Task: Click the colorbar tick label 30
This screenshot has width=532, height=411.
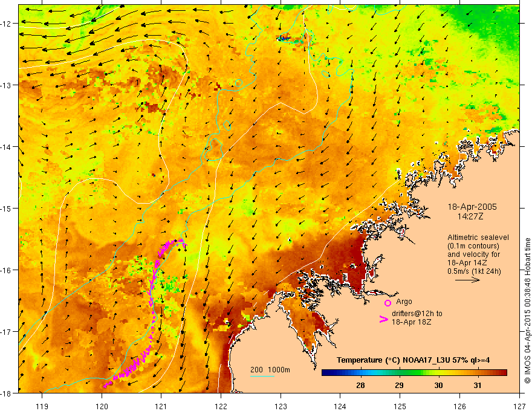Action: click(438, 385)
